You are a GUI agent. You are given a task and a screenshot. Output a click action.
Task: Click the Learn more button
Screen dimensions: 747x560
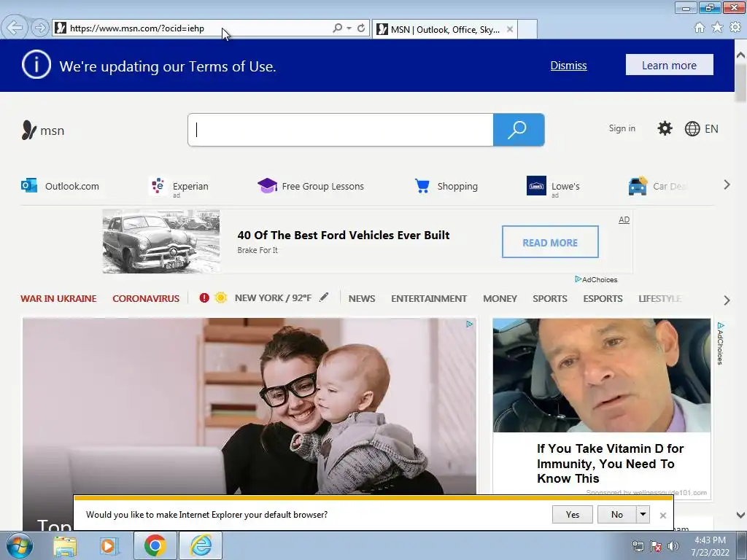click(x=669, y=65)
